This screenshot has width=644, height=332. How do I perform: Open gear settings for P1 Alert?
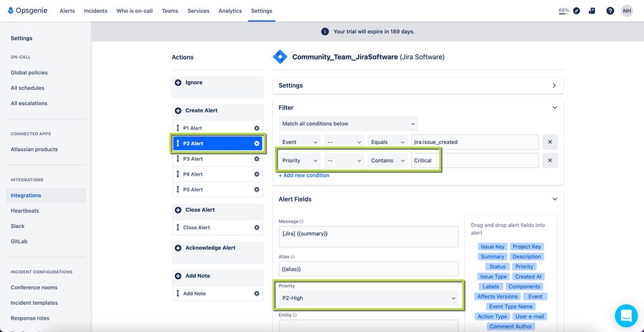[x=257, y=128]
